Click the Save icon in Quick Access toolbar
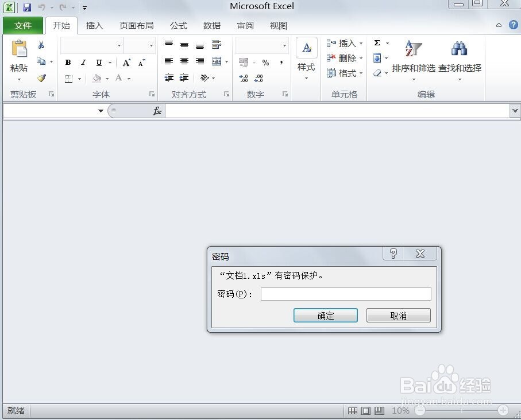The image size is (521, 420). (27, 7)
